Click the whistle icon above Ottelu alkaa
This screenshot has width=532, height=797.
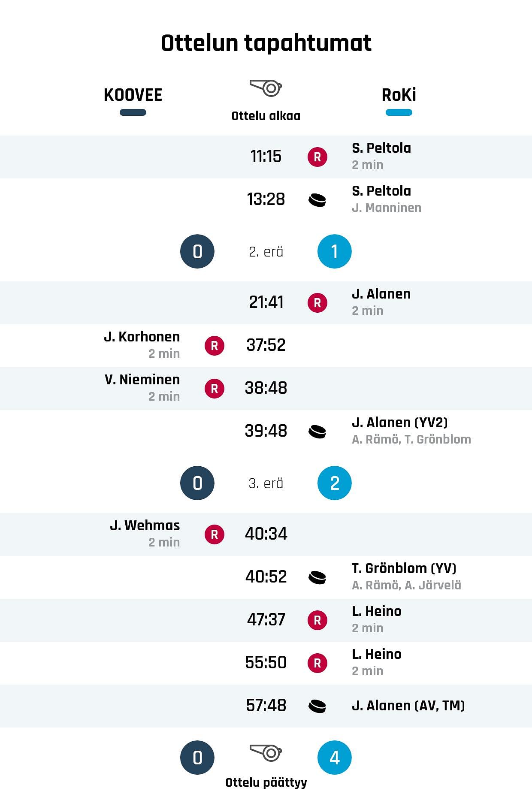coord(266,88)
